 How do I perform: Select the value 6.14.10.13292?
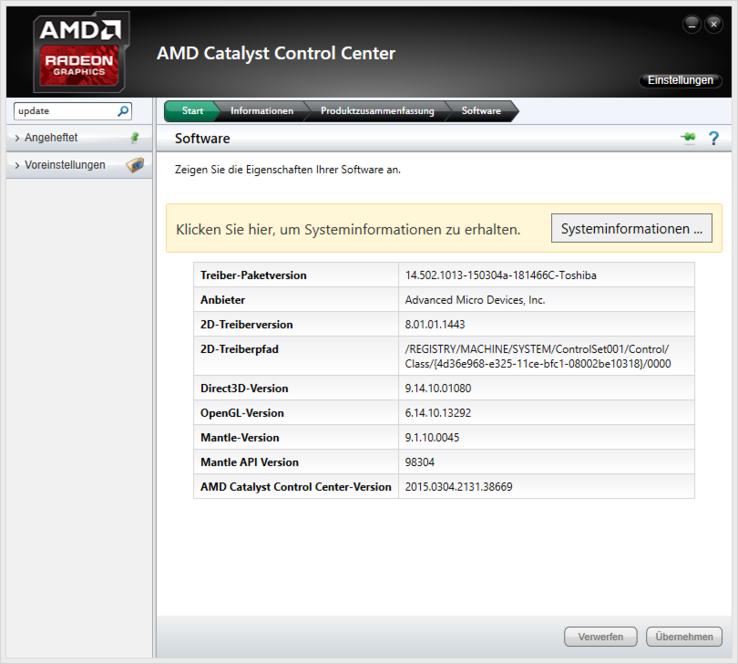pos(438,413)
